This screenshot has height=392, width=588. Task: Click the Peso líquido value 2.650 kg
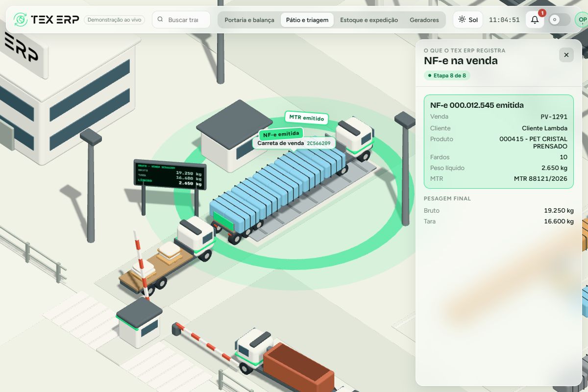click(x=554, y=168)
